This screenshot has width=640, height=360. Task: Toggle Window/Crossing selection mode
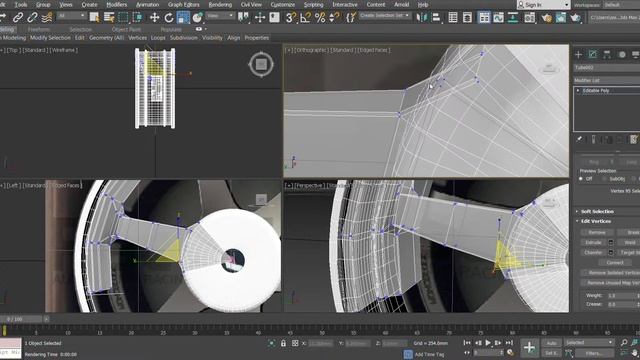(x=138, y=17)
